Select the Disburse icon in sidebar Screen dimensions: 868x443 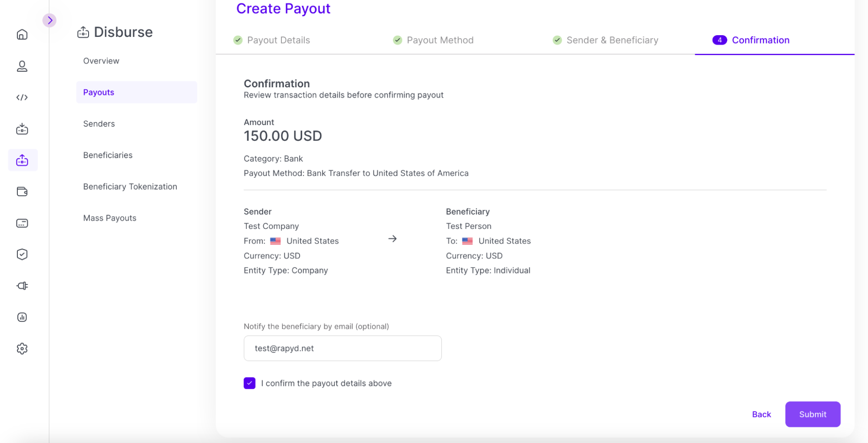click(x=22, y=160)
